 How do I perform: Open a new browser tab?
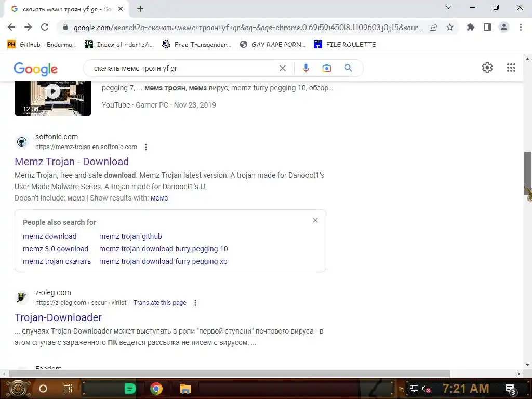pos(140,9)
